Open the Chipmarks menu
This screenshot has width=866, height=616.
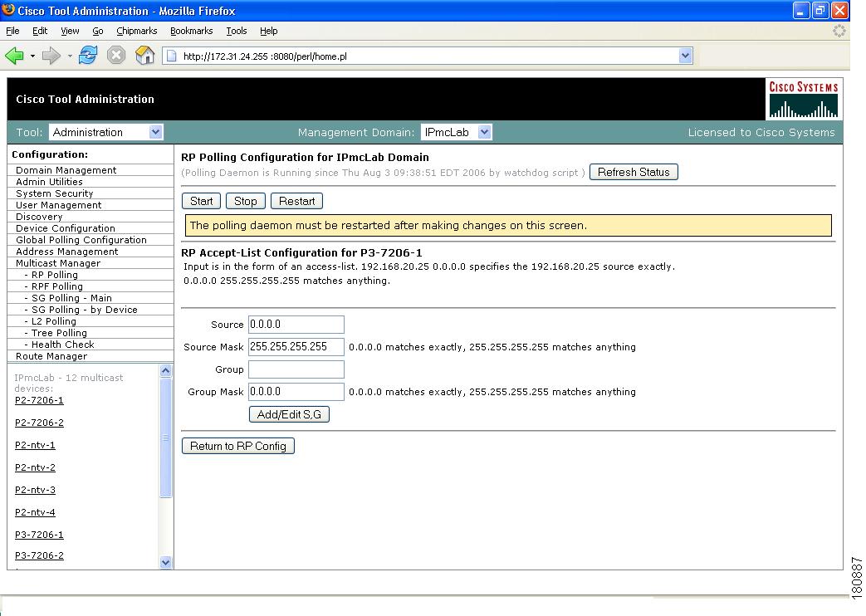pos(136,31)
